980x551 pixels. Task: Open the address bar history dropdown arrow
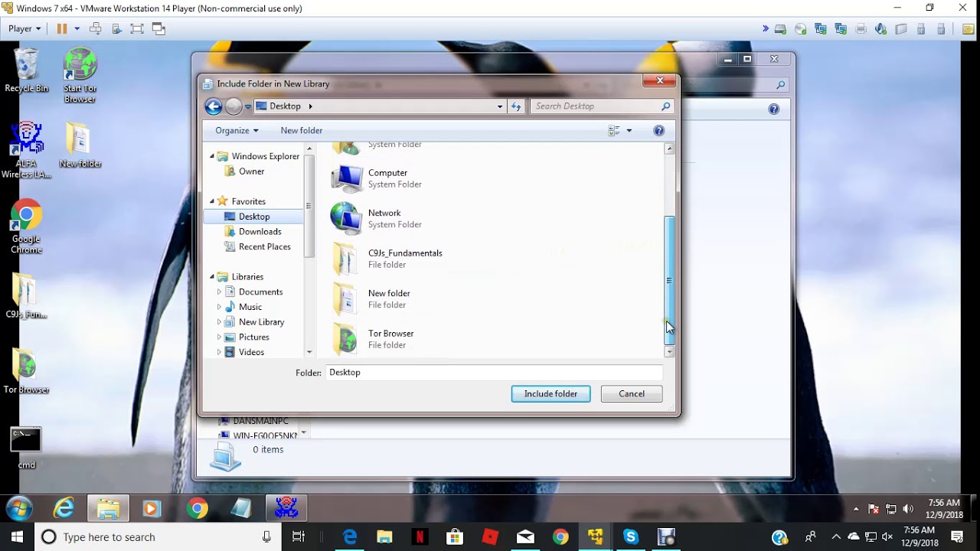(500, 106)
